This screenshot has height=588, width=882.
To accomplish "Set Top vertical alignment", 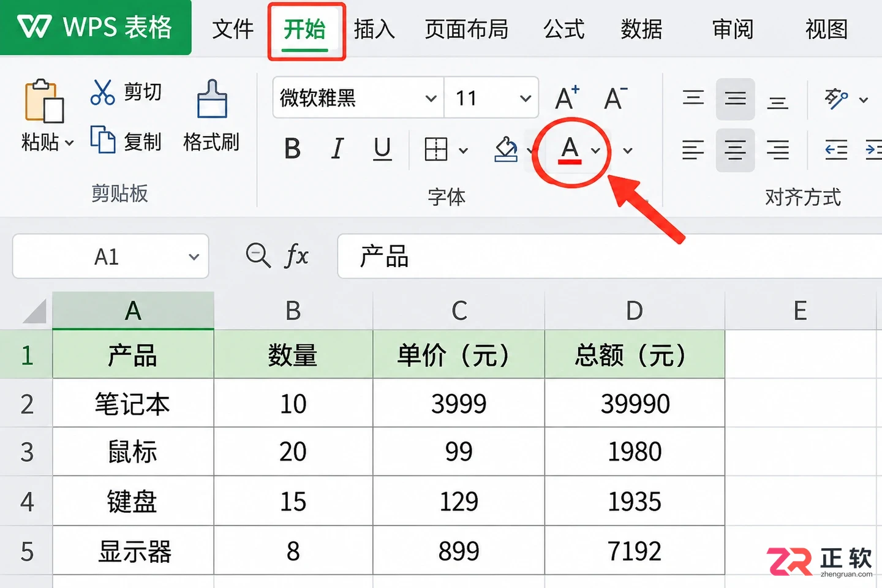I will [693, 98].
